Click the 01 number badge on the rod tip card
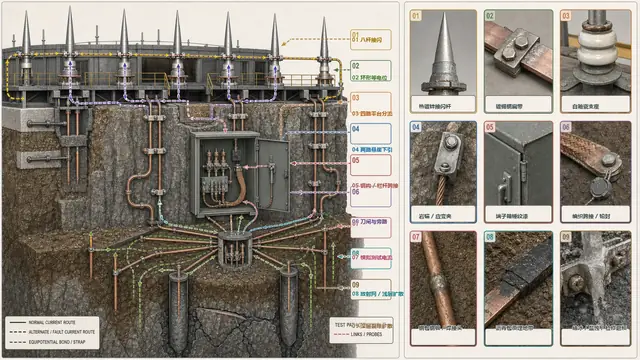This screenshot has height=360, width=640. 416,16
